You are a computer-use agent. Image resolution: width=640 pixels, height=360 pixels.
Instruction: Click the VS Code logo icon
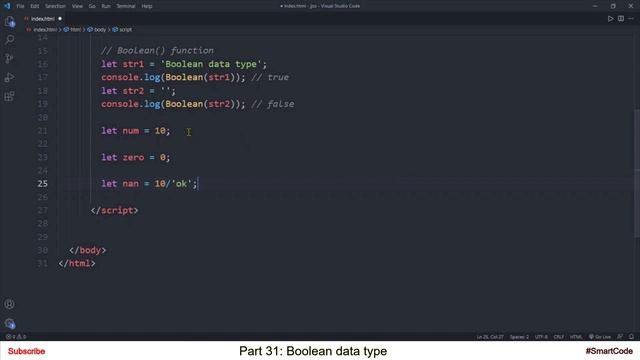(7, 6)
